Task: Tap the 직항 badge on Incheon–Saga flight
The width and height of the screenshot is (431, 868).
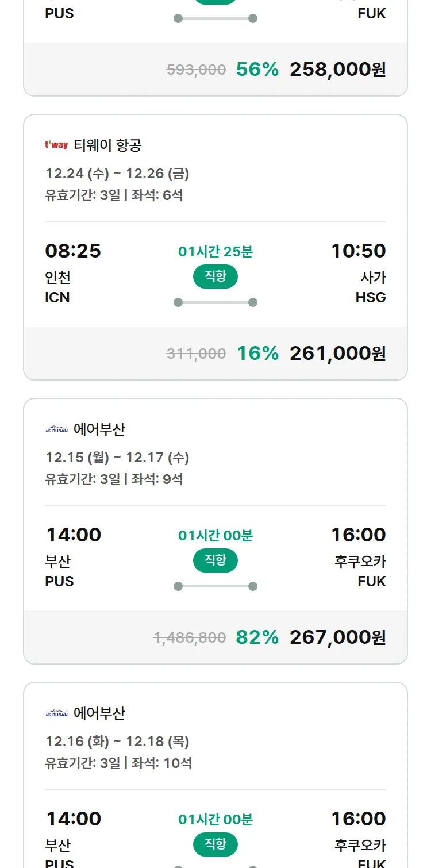Action: 215,276
